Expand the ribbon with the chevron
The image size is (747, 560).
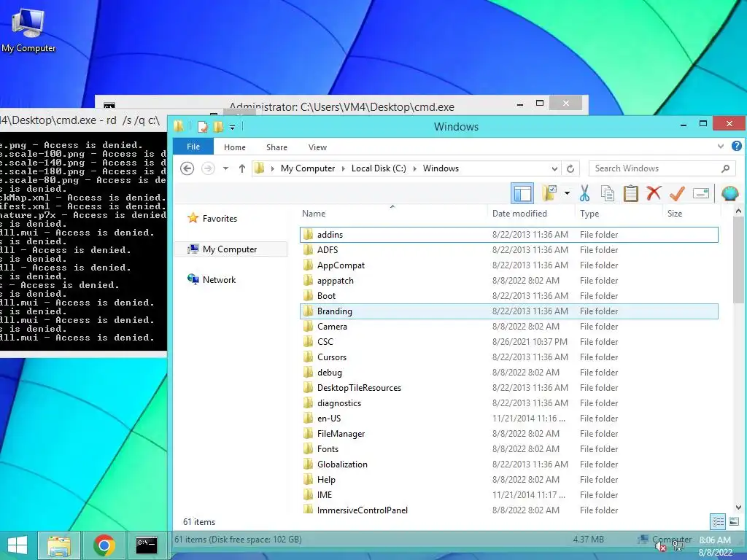(x=720, y=146)
